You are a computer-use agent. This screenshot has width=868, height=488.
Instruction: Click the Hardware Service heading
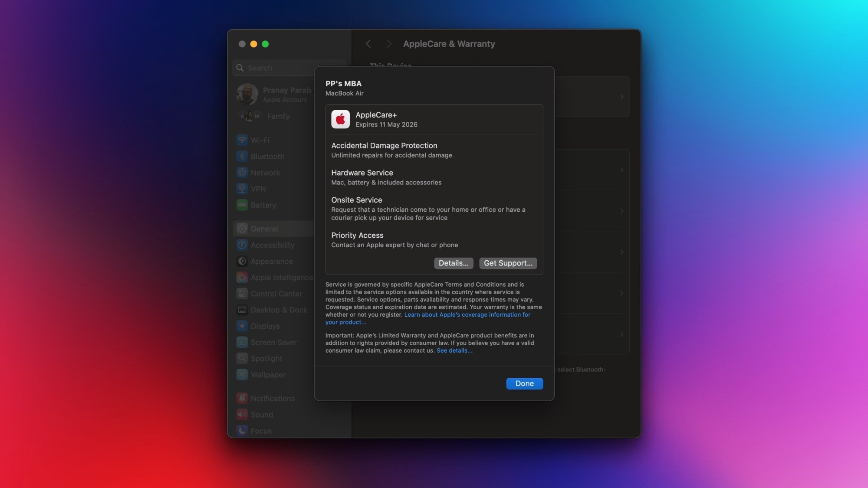click(x=362, y=173)
